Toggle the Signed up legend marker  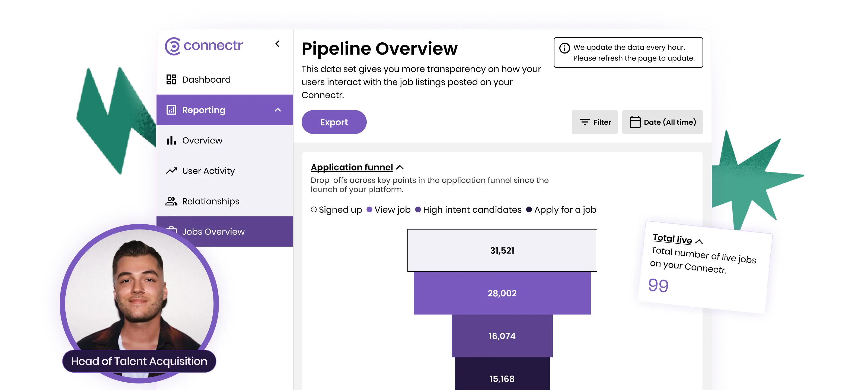(314, 209)
